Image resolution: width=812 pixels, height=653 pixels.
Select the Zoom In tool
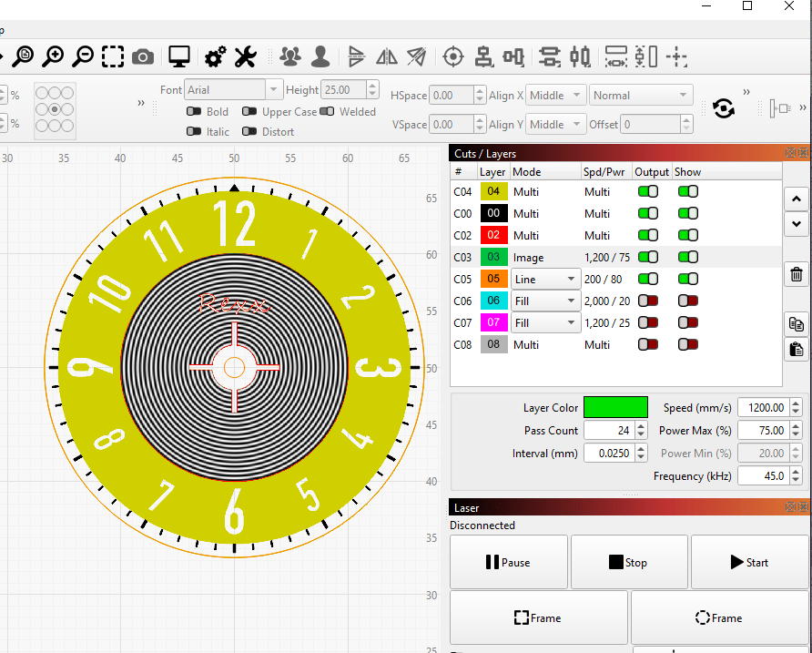53,56
